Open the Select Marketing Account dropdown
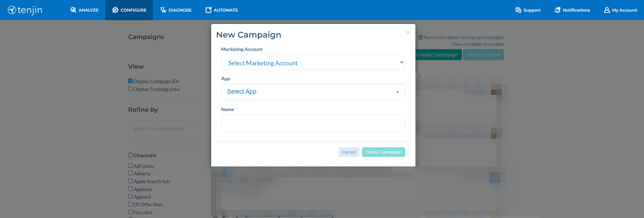This screenshot has width=644, height=218. tap(313, 63)
